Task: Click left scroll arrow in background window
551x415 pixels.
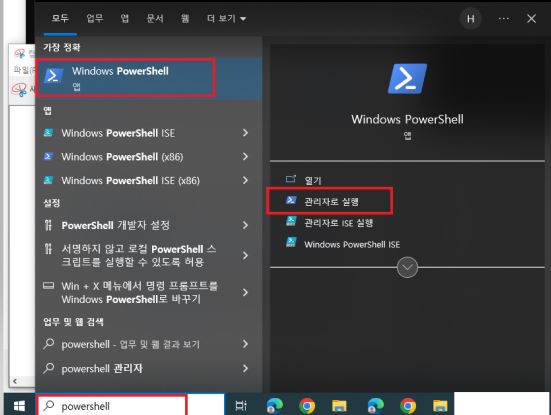Action: coord(15,381)
